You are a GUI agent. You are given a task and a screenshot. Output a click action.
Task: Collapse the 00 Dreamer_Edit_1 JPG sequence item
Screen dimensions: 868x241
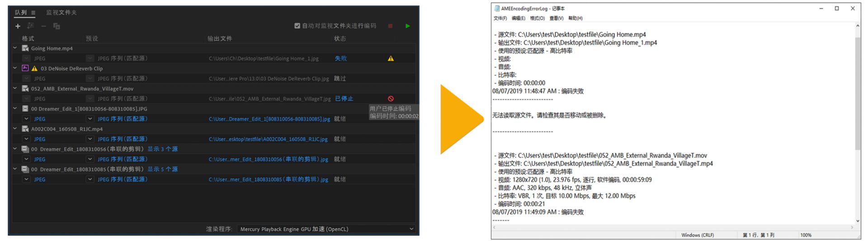[14, 109]
